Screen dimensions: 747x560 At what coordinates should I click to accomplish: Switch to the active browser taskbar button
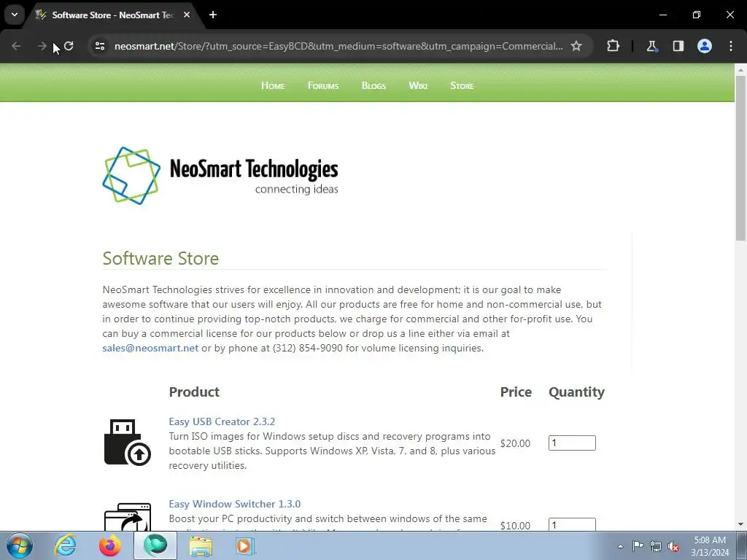tap(155, 545)
